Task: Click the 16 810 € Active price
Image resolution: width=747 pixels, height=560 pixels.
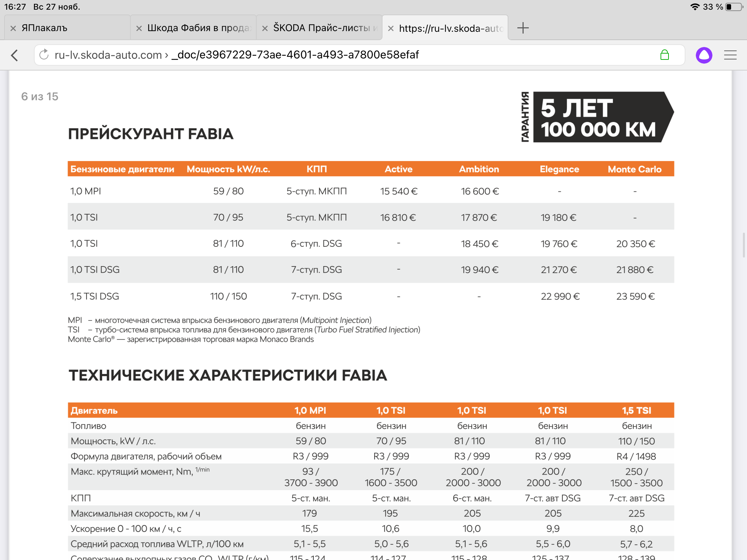Action: pos(398,217)
